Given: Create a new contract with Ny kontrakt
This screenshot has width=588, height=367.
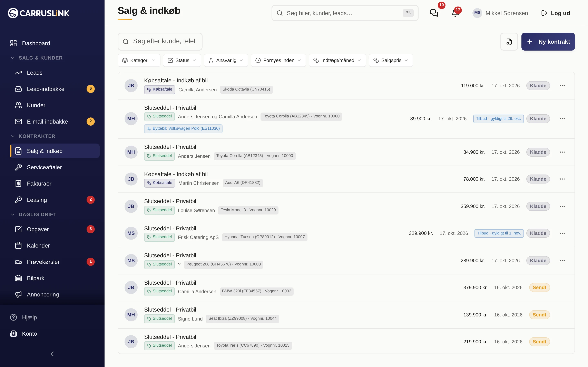Looking at the screenshot, I should [x=548, y=42].
